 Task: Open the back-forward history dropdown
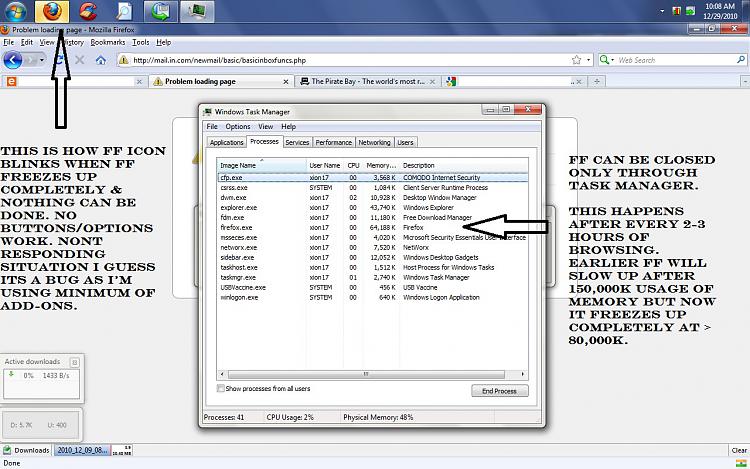42,60
